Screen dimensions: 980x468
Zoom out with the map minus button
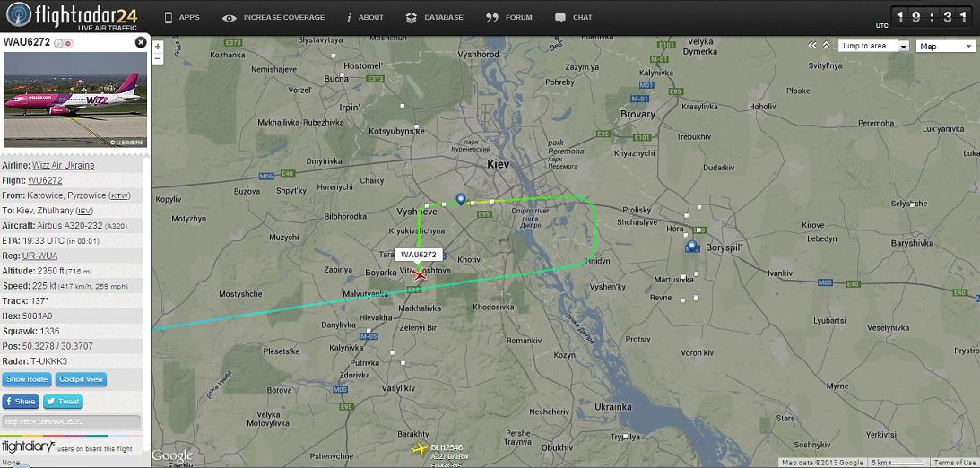(x=158, y=58)
